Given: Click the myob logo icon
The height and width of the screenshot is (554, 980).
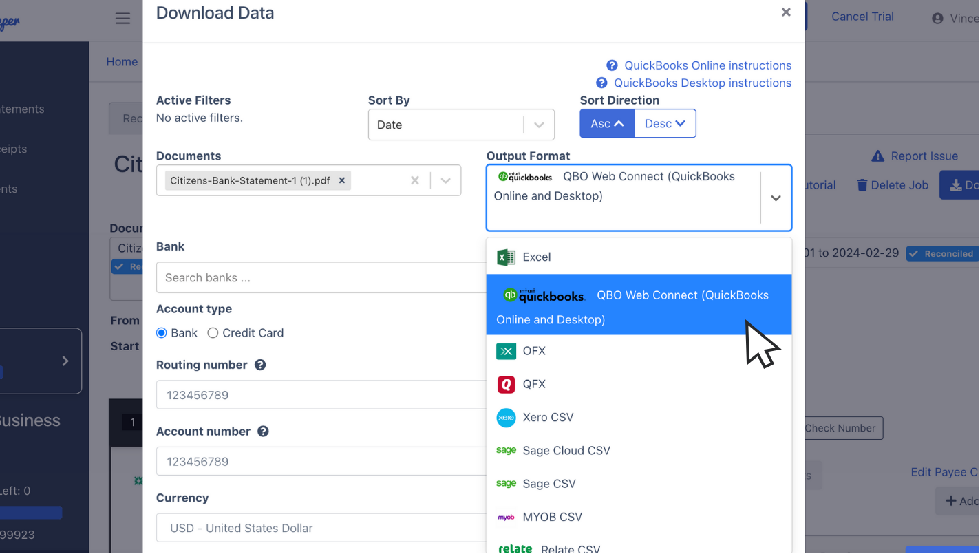Looking at the screenshot, I should (506, 518).
